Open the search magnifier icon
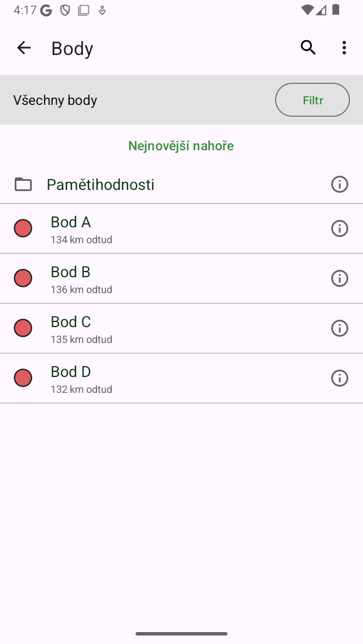Viewport: 363px width, 644px height. point(308,48)
